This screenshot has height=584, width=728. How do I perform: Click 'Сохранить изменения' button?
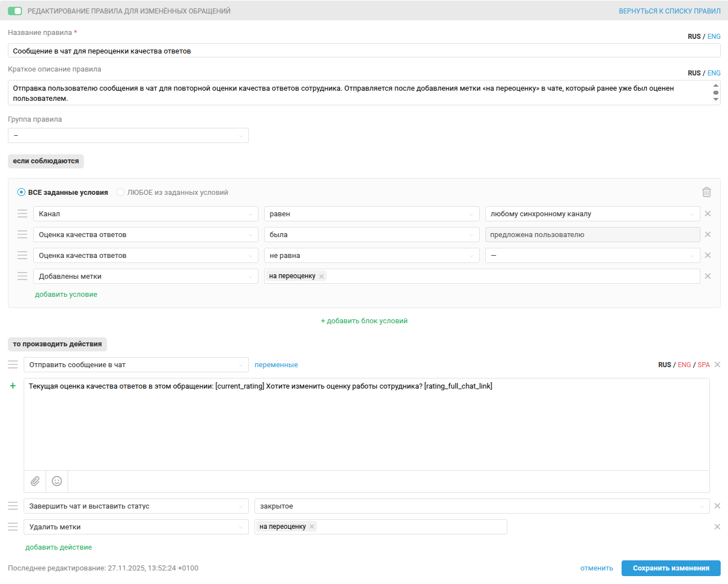pyautogui.click(x=671, y=568)
